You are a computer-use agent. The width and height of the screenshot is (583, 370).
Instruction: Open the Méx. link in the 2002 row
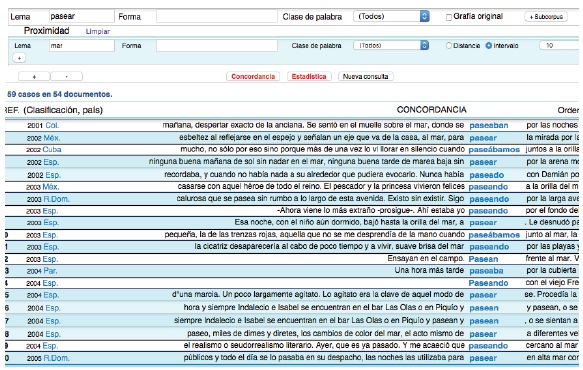(52, 138)
